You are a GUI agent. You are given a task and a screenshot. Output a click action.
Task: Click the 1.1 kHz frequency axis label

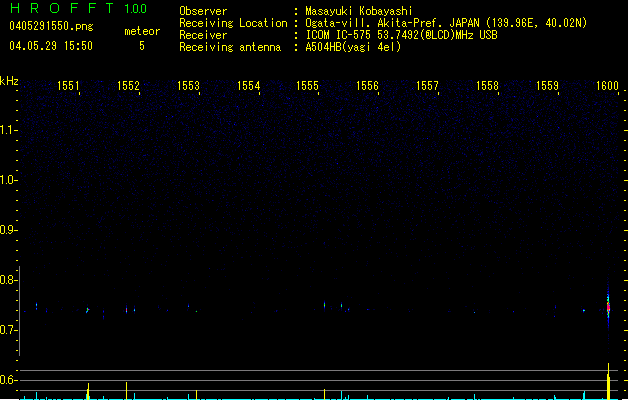point(8,130)
